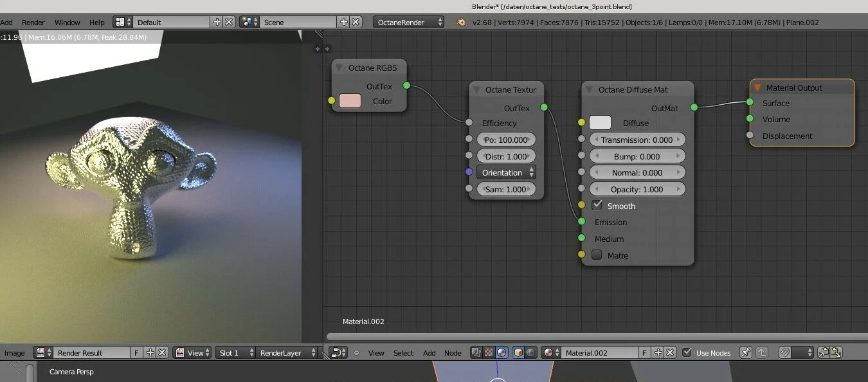The width and height of the screenshot is (868, 382).
Task: Open the snap element dropdown arrows
Action: (803, 352)
